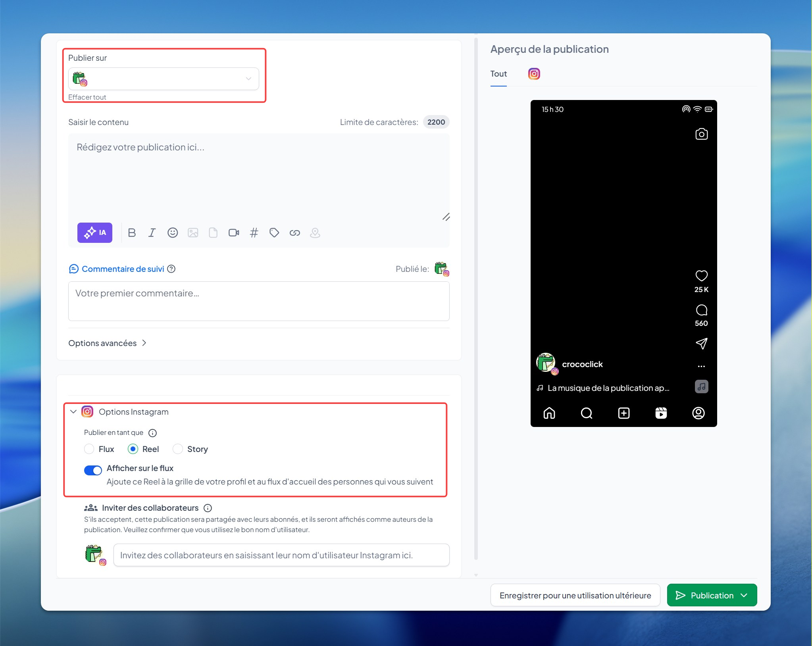
Task: Expand Options avancées
Action: click(108, 343)
